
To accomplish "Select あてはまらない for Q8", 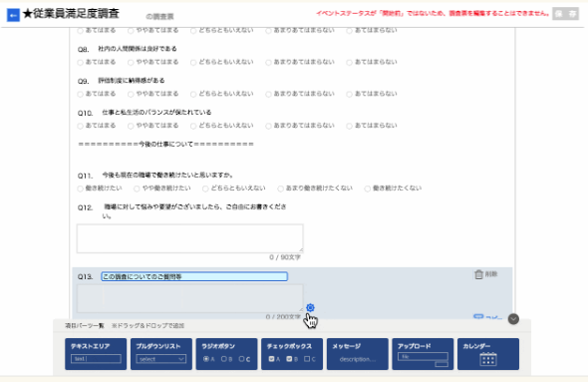I will (x=349, y=62).
